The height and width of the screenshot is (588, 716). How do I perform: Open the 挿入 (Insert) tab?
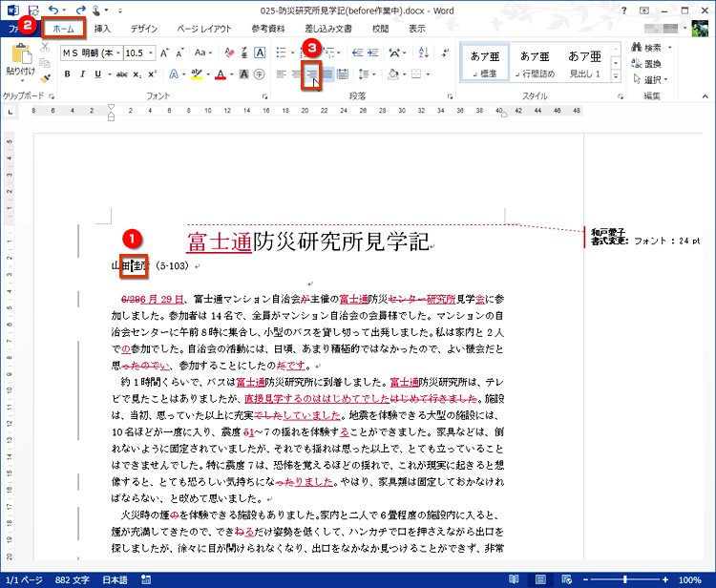[102, 29]
